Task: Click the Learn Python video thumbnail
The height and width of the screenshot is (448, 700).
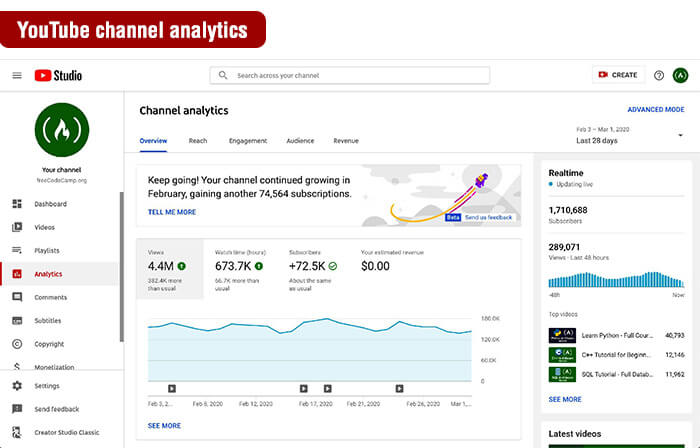Action: (562, 335)
